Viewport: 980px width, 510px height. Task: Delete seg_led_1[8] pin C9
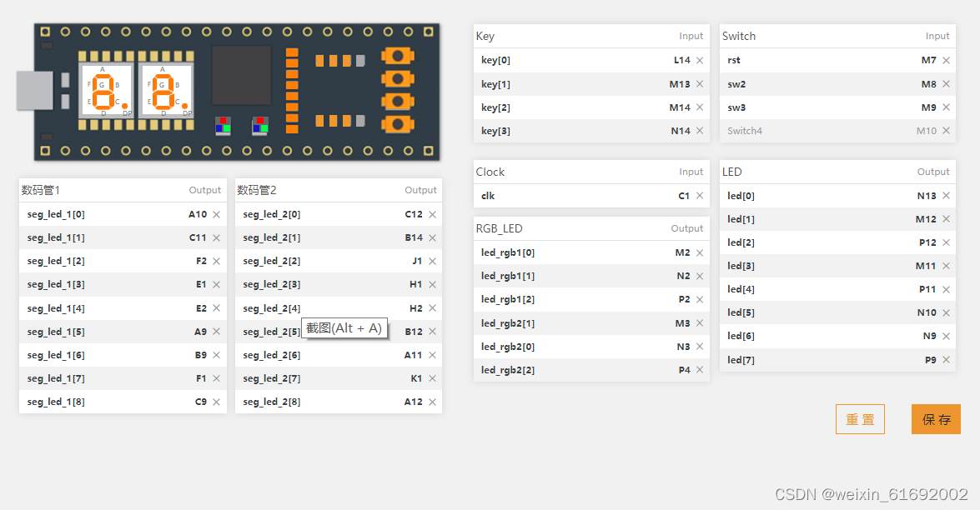point(216,402)
